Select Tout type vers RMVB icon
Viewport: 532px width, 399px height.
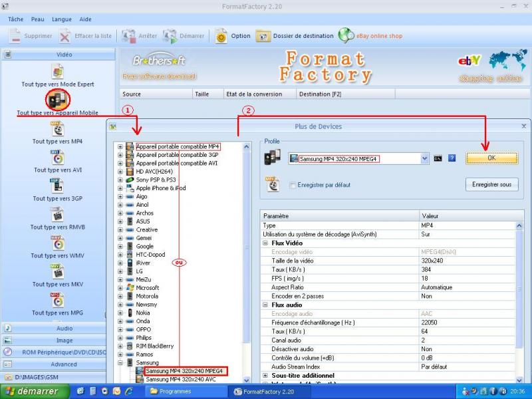pos(58,214)
